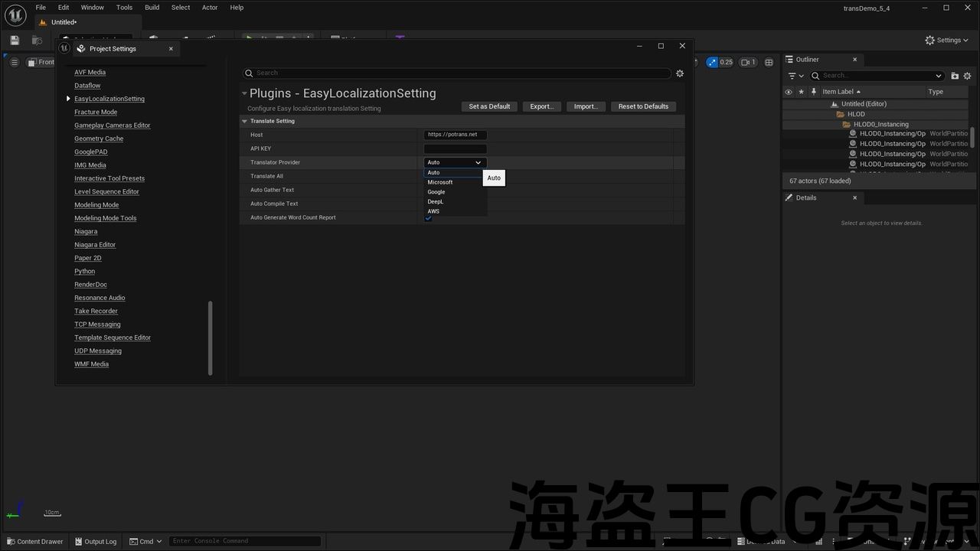
Task: Open the Build menu
Action: tap(152, 8)
